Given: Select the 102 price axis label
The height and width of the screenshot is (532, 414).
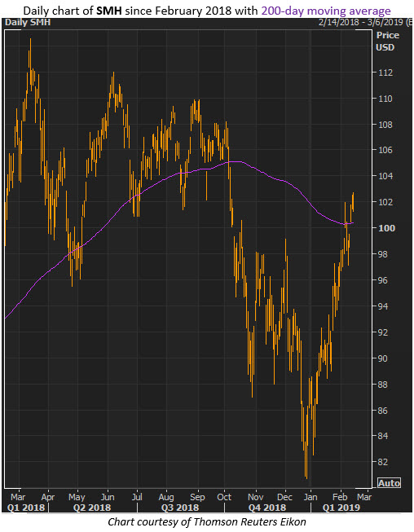Looking at the screenshot, I should pyautogui.click(x=385, y=202).
